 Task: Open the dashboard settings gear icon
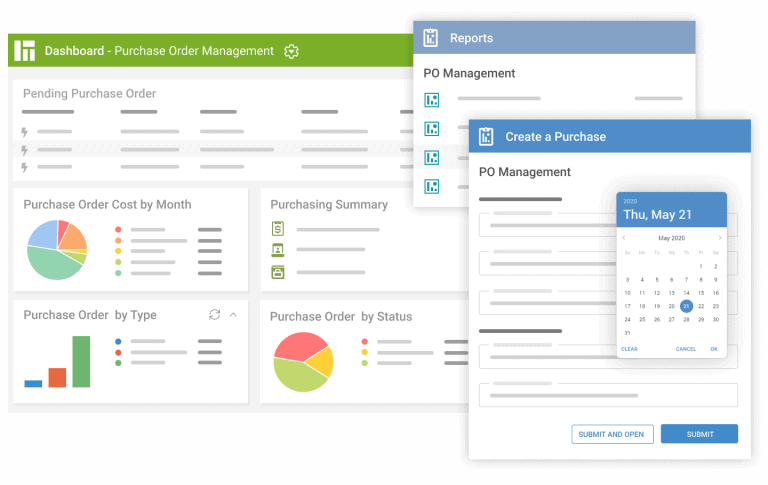(291, 51)
